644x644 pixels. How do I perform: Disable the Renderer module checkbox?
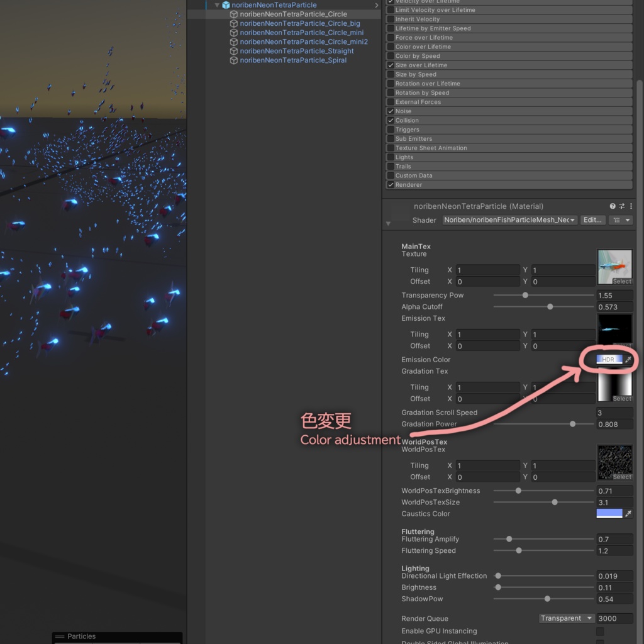391,185
